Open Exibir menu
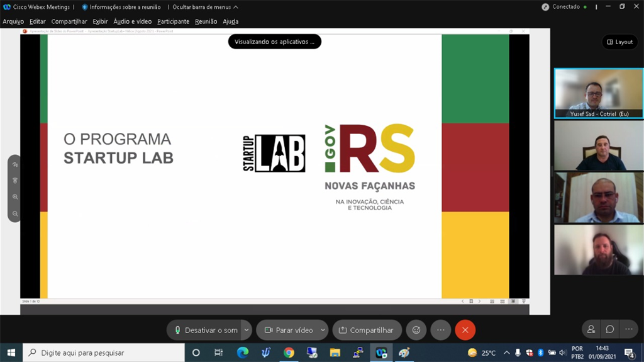The width and height of the screenshot is (644, 362). [x=100, y=21]
